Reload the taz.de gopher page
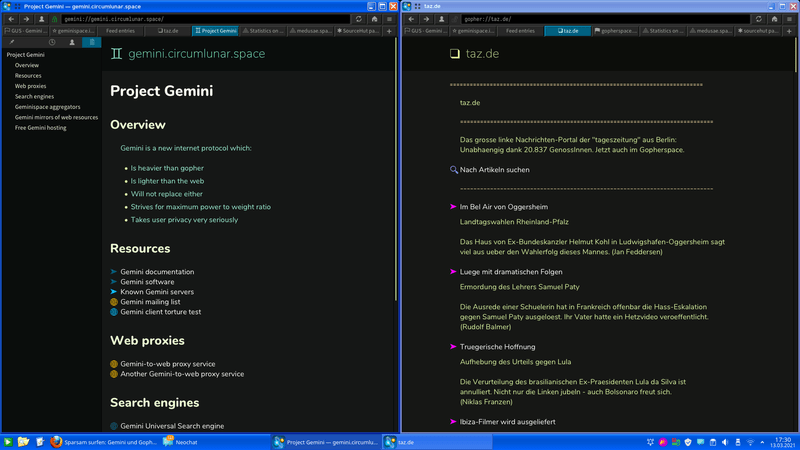The width and height of the screenshot is (800, 450). 759,19
